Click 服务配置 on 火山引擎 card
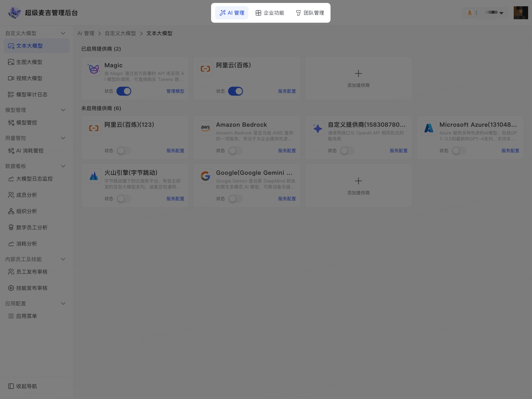532x399 pixels. [x=175, y=199]
